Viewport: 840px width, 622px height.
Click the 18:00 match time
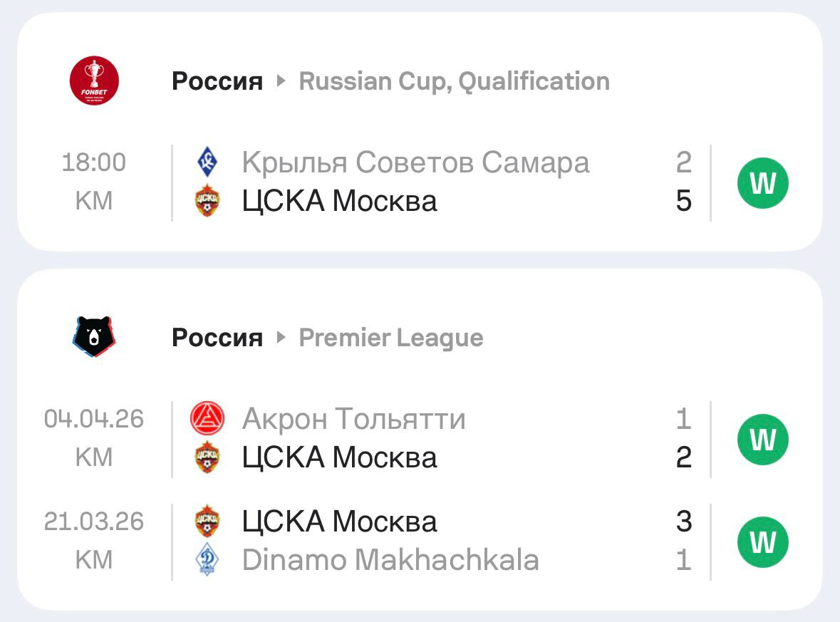point(93,162)
